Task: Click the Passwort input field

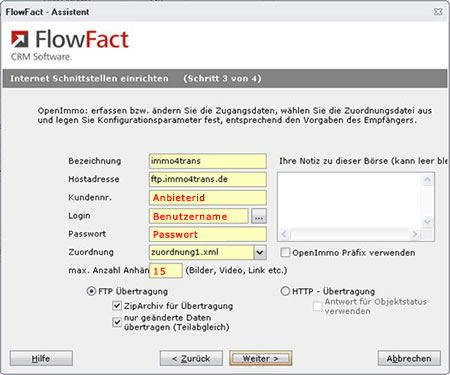Action: 208,234
